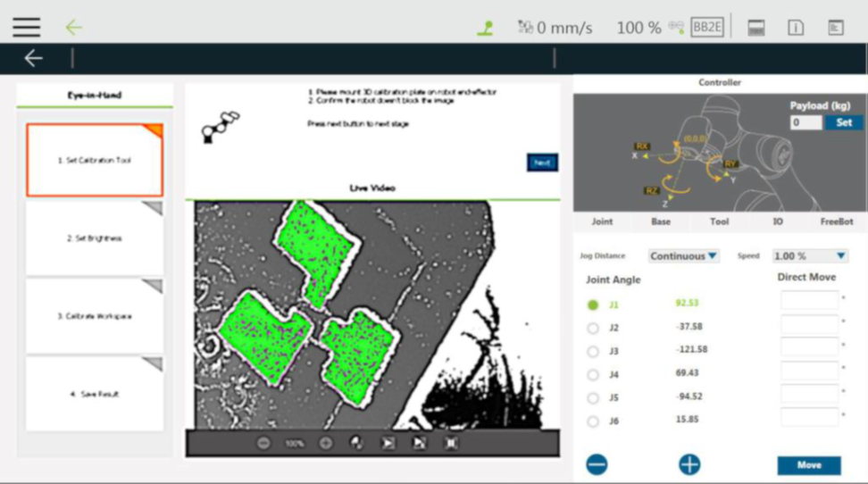
Task: Zoom out the live video
Action: pyautogui.click(x=263, y=443)
